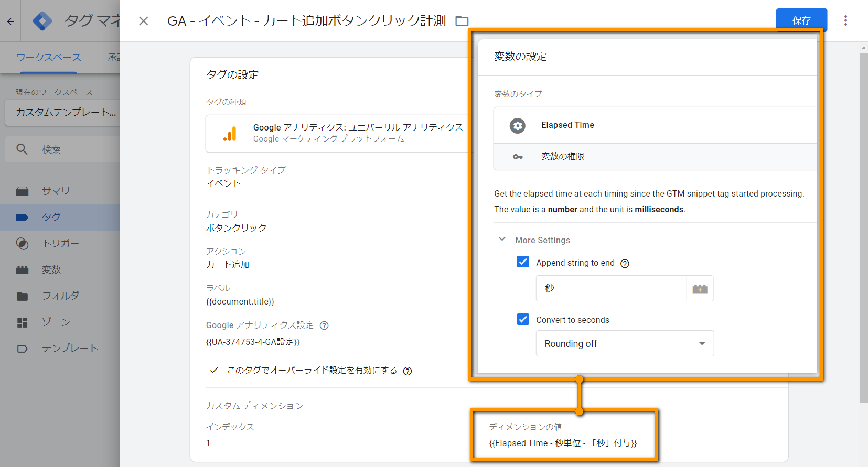Click help icon next to Append string
The image size is (868, 467).
tap(625, 264)
